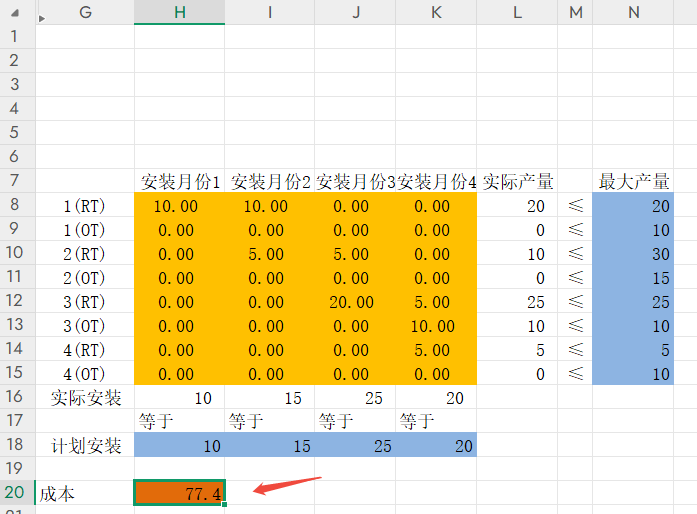Click the 实际产量 header cell
The image size is (697, 514).
click(517, 181)
